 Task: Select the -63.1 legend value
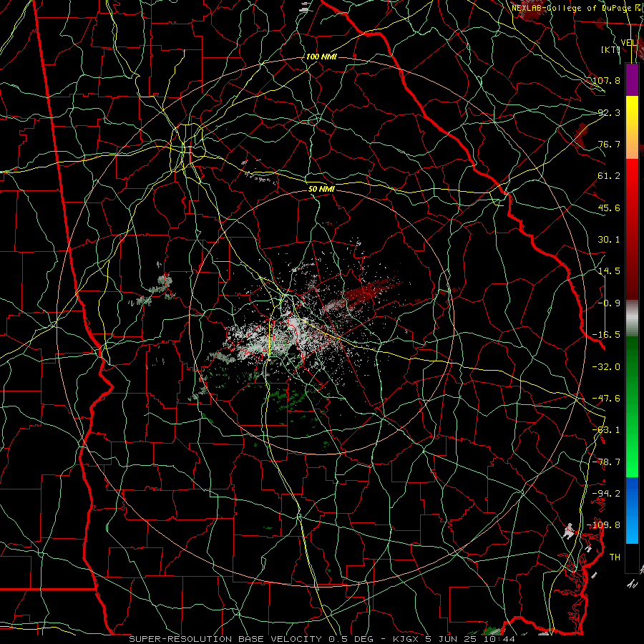(606, 430)
